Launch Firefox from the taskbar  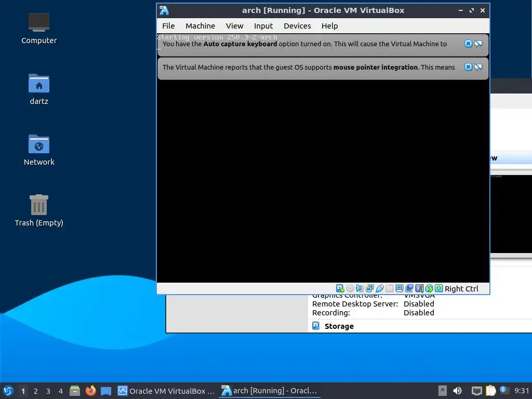(90, 391)
